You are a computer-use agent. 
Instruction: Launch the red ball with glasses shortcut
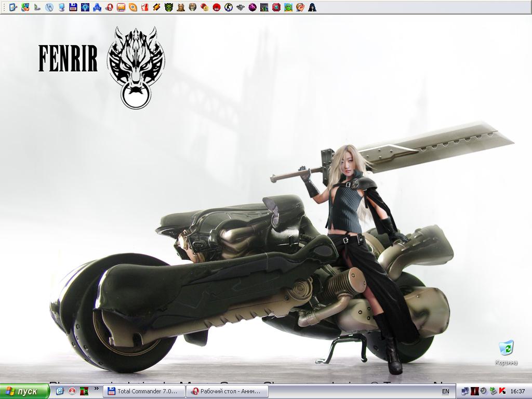click(x=217, y=7)
